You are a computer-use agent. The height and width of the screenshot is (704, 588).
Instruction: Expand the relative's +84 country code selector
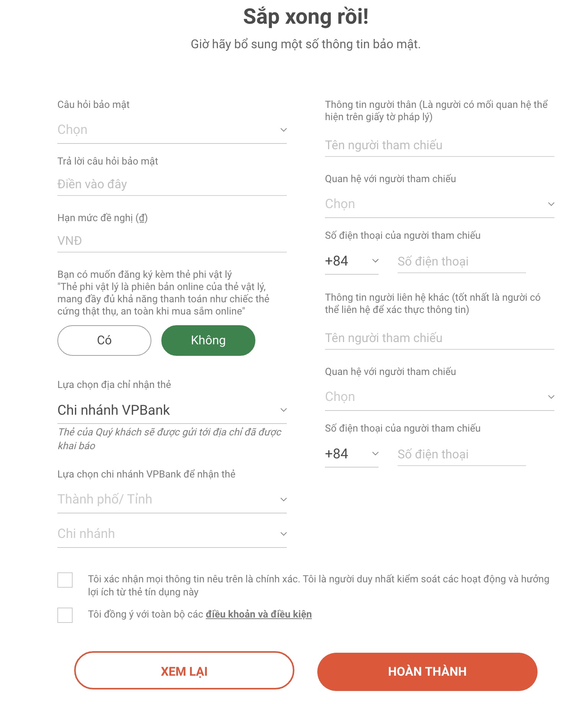tap(351, 261)
